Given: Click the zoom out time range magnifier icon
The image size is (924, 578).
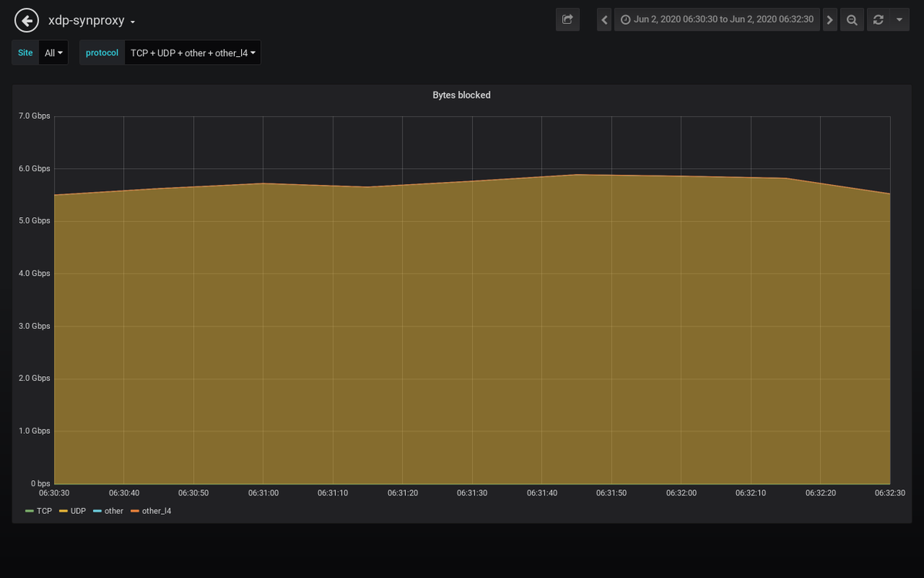Looking at the screenshot, I should tap(852, 19).
